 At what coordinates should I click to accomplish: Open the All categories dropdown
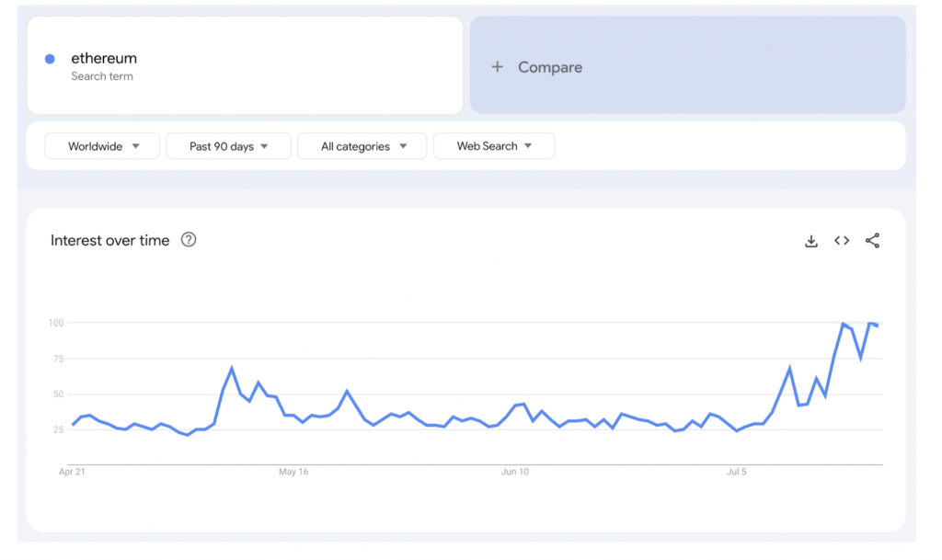tap(362, 146)
